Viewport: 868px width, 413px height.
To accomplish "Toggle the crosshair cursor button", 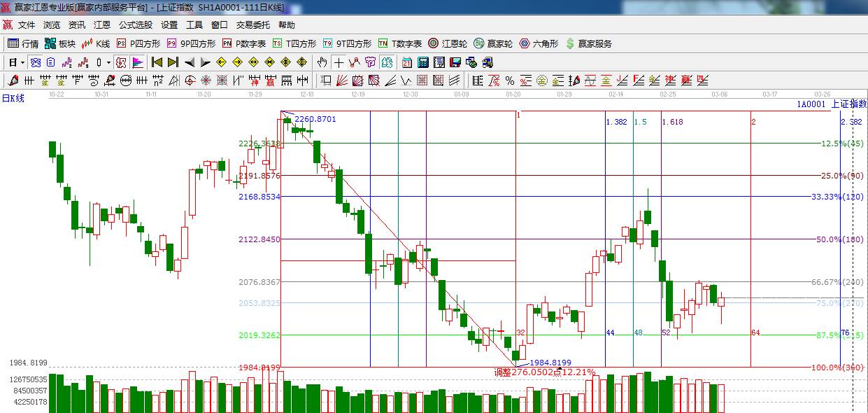I will tap(339, 62).
